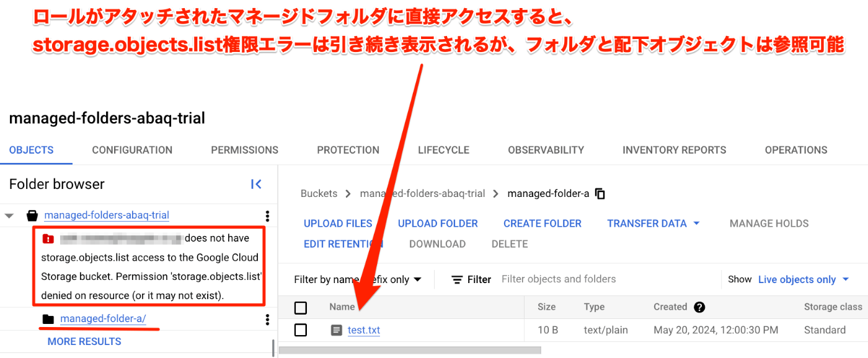Click the storage.objects.list error message text

click(x=150, y=267)
